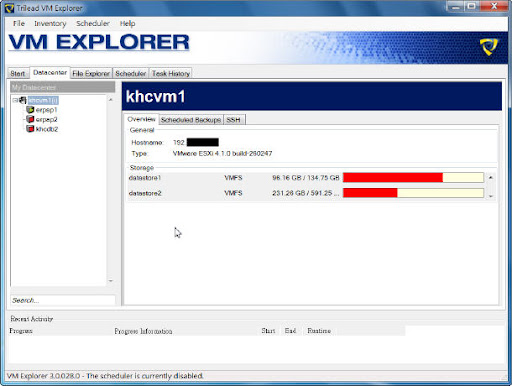512x386 pixels.
Task: Click the green erpep1 VM icon
Action: (x=30, y=110)
